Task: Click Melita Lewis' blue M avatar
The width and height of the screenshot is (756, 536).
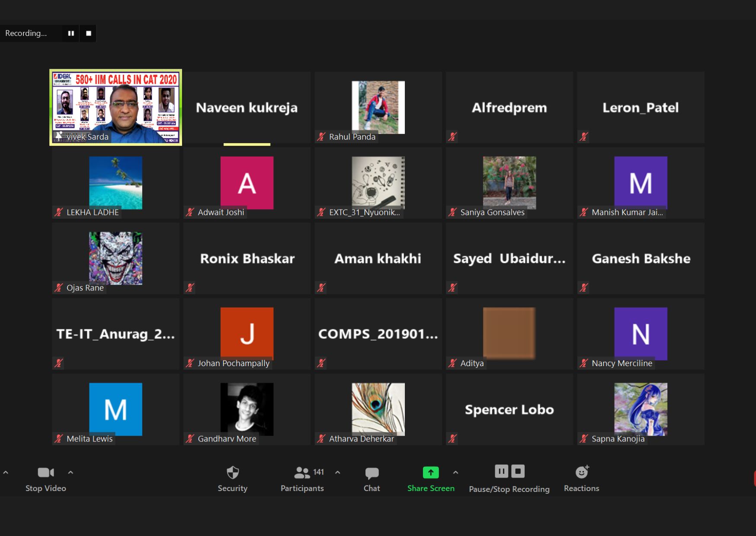Action: pyautogui.click(x=115, y=409)
